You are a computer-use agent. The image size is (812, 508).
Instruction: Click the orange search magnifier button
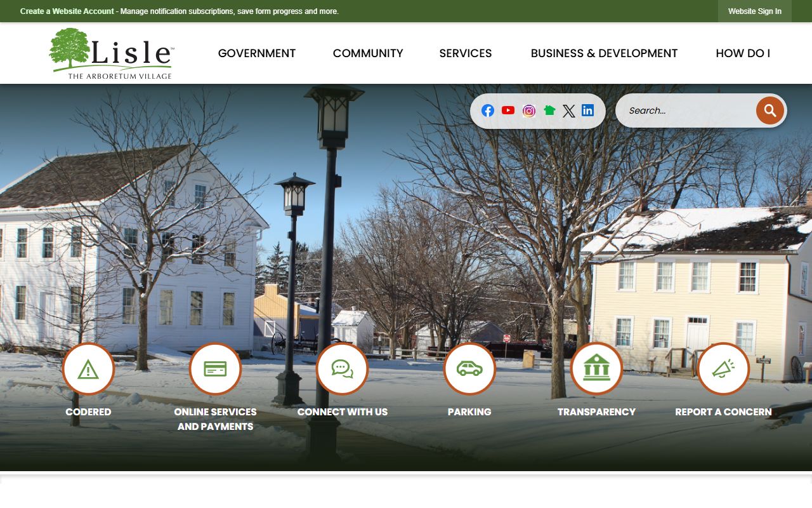[770, 110]
